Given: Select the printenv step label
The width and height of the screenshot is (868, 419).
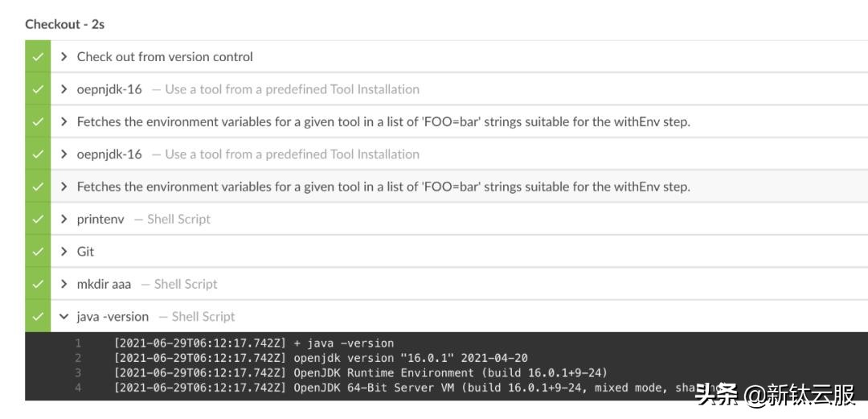Looking at the screenshot, I should (x=100, y=219).
